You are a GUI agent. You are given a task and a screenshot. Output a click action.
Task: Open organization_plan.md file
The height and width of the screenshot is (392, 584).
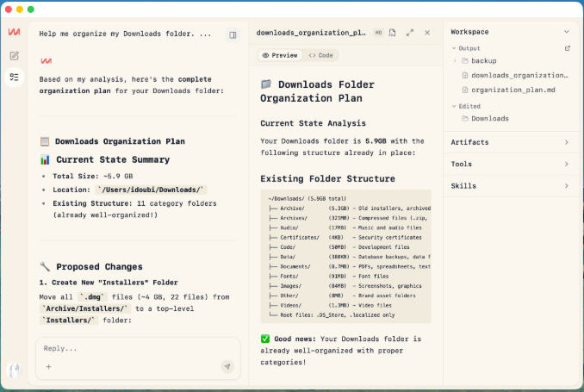[x=509, y=90]
